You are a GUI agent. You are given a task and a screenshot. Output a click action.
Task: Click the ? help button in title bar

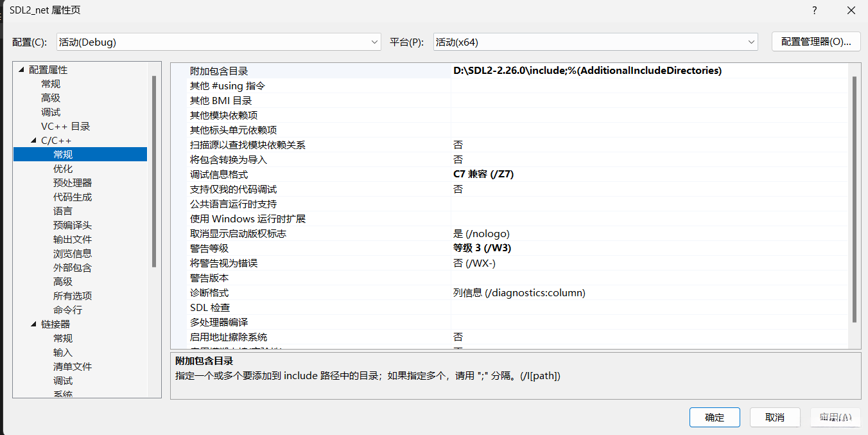815,10
